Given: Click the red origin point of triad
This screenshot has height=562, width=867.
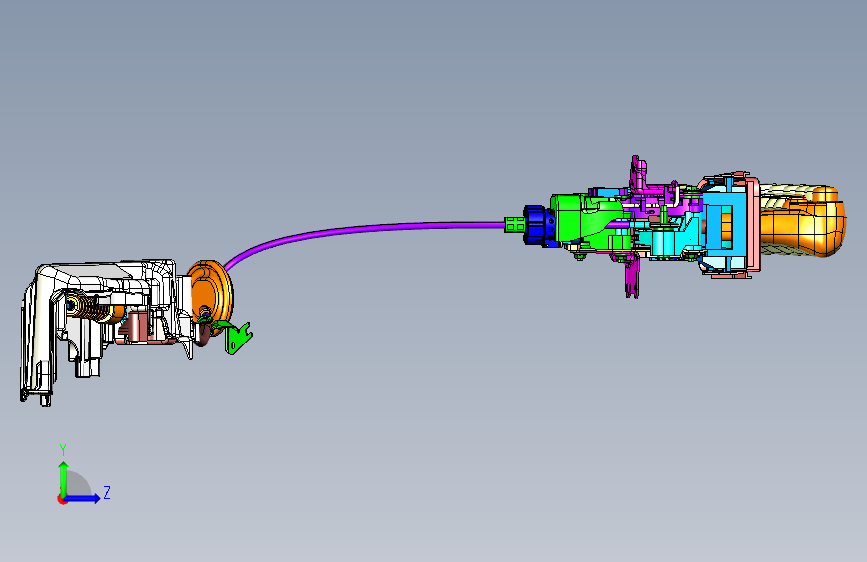Looking at the screenshot, I should tap(62, 499).
